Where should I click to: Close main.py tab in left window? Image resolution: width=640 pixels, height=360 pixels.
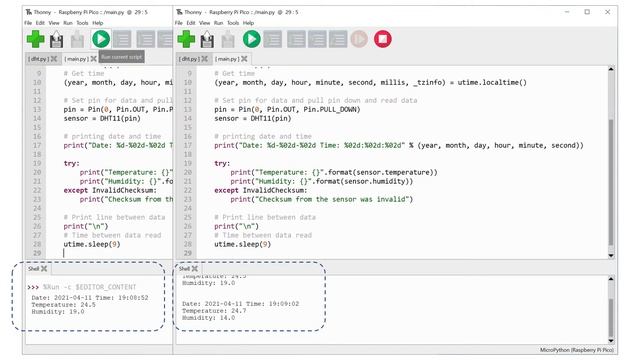click(x=93, y=59)
